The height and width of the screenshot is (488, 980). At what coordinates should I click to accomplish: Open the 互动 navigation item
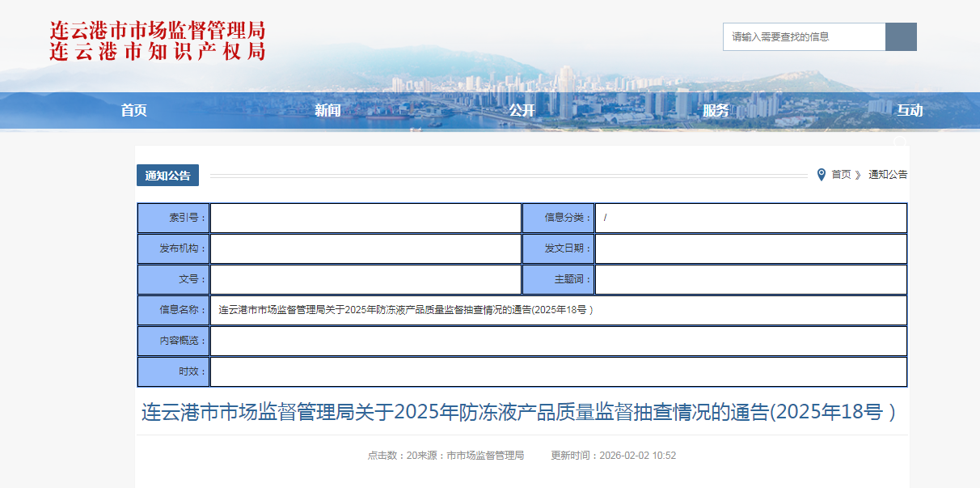tap(910, 111)
